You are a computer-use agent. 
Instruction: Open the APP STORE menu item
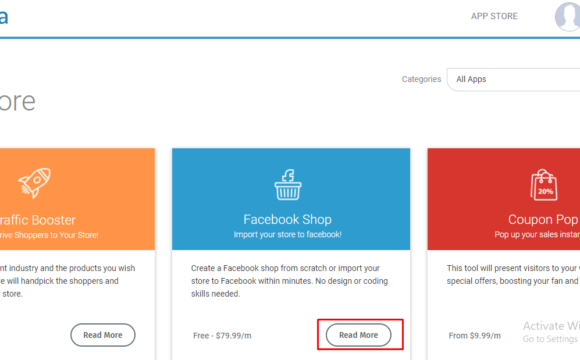[x=494, y=16]
